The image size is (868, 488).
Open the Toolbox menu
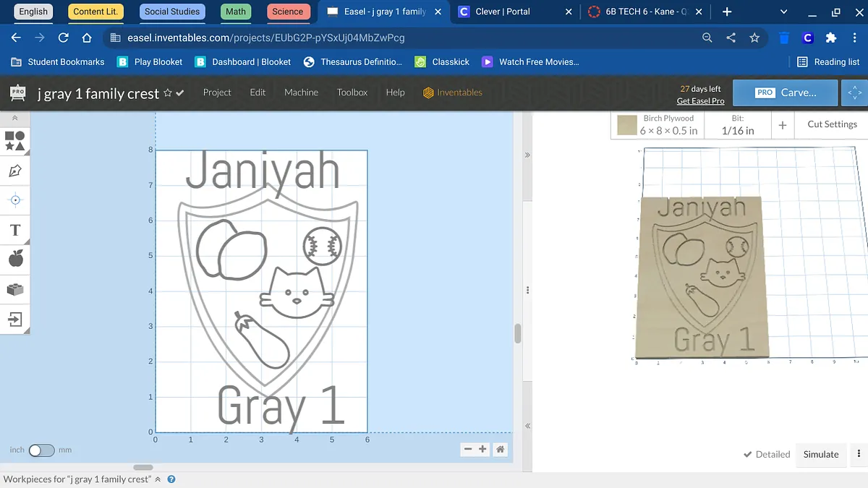(x=352, y=93)
